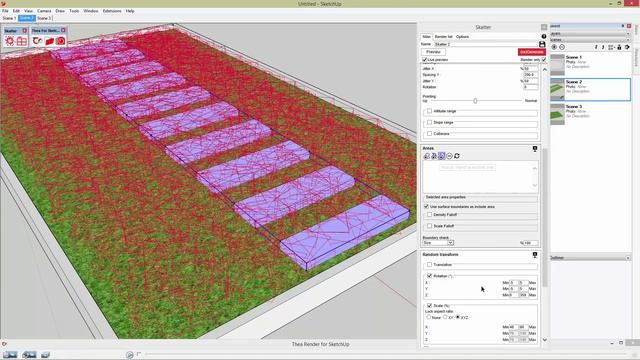Close the Thea for SketchUp floating toolbar
The height and width of the screenshot is (360, 640).
[63, 30]
